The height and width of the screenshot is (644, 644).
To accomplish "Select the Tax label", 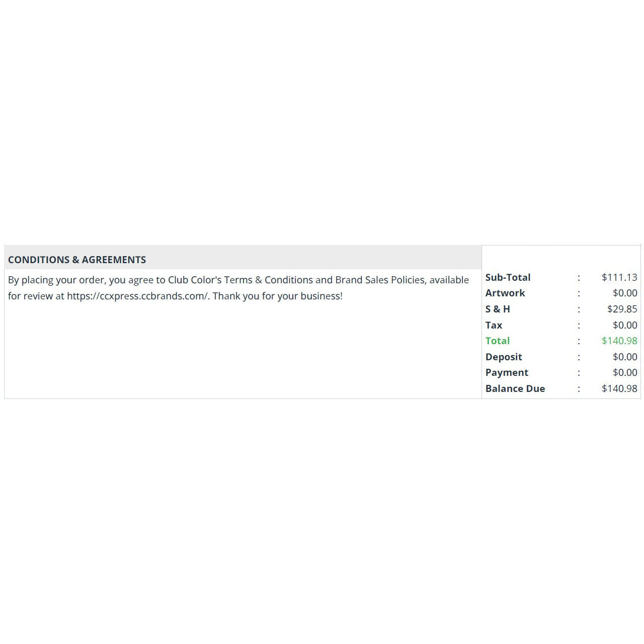I will [x=494, y=325].
